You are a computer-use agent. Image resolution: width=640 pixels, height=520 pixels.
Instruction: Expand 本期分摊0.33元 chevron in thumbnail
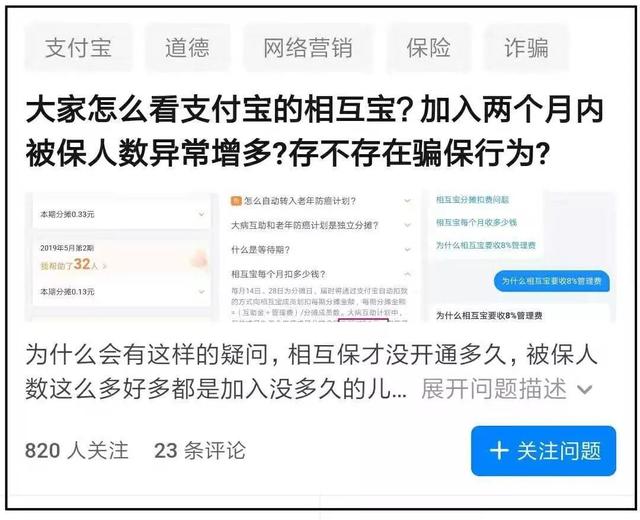pos(201,214)
